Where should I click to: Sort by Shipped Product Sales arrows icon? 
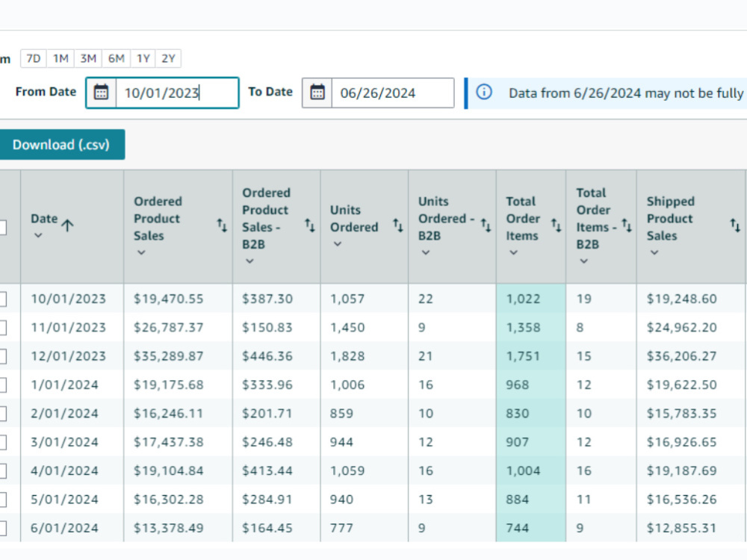pyautogui.click(x=736, y=225)
